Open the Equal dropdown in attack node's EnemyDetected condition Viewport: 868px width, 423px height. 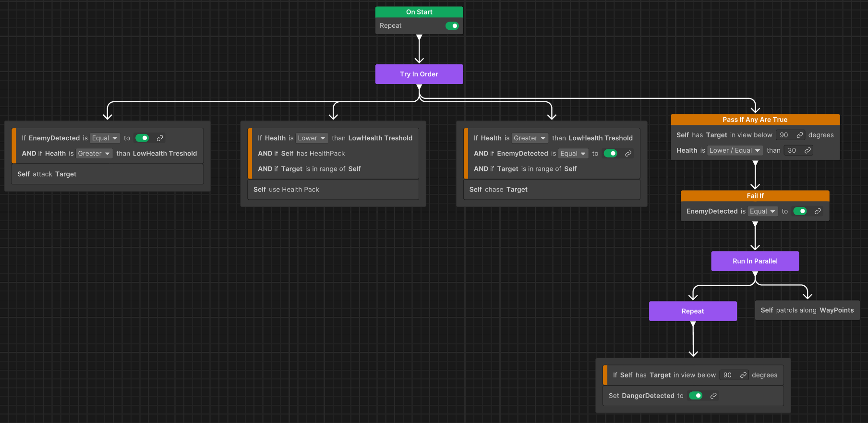pos(105,138)
